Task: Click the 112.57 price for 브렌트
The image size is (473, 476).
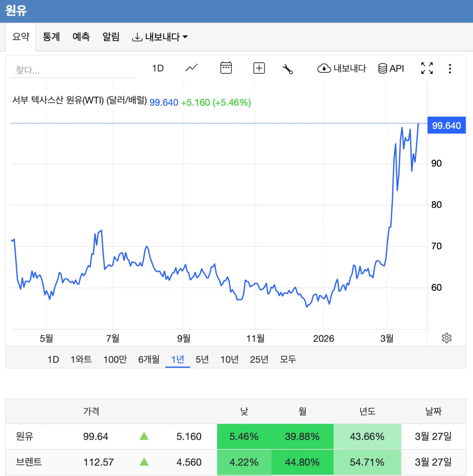Action: (98, 462)
